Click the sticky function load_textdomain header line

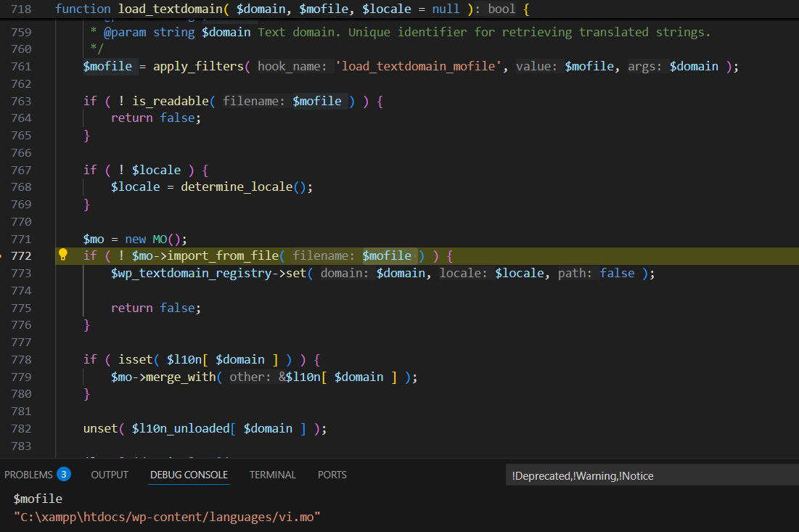point(399,9)
